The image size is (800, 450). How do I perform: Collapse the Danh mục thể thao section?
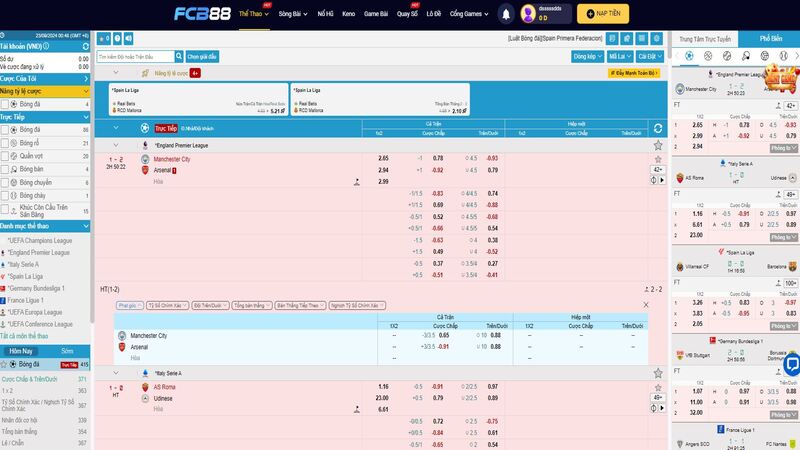point(45,226)
